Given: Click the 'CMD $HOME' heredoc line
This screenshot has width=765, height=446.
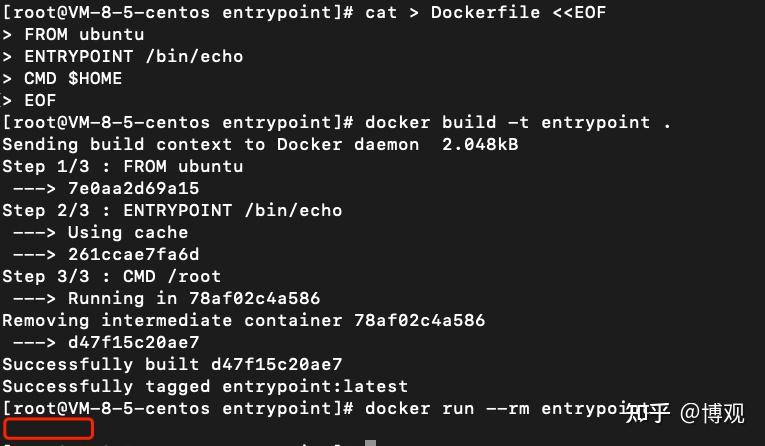Looking at the screenshot, I should tap(75, 79).
